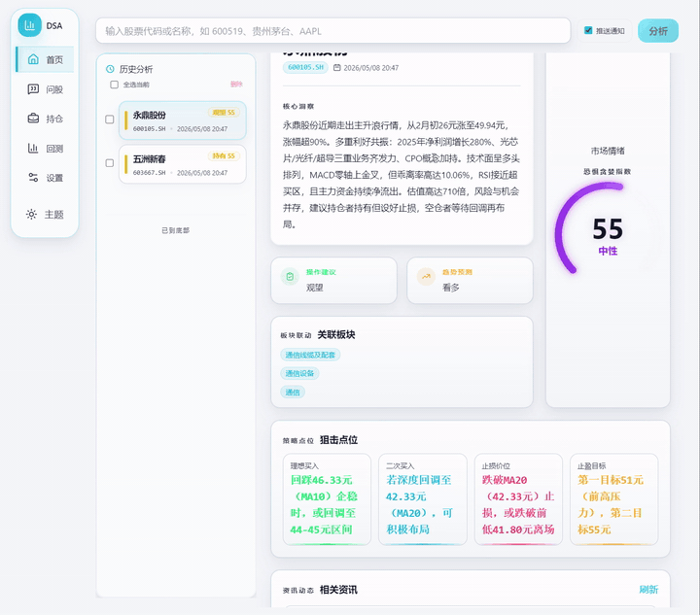Click the 观望 55 badge on 永鼎股份
The height and width of the screenshot is (615, 700).
coord(224,113)
